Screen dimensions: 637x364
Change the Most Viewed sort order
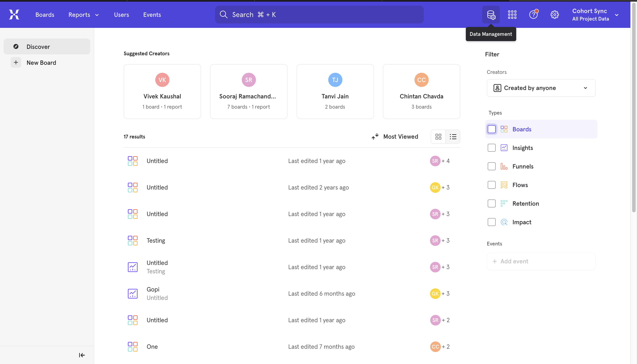(x=395, y=136)
